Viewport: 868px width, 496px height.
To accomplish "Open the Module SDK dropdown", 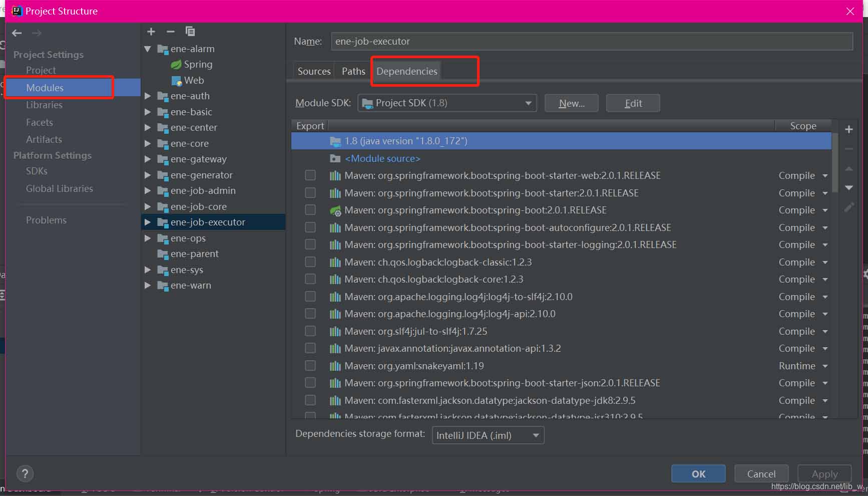I will point(447,103).
